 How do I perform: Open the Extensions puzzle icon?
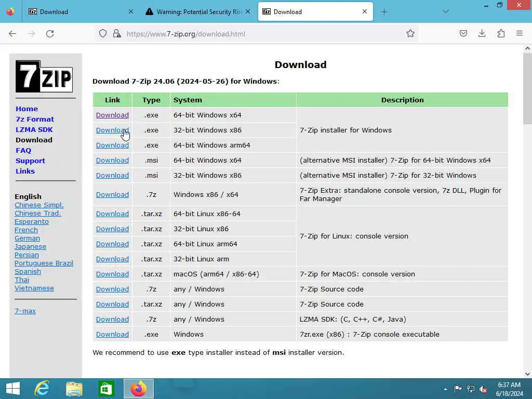pyautogui.click(x=501, y=33)
